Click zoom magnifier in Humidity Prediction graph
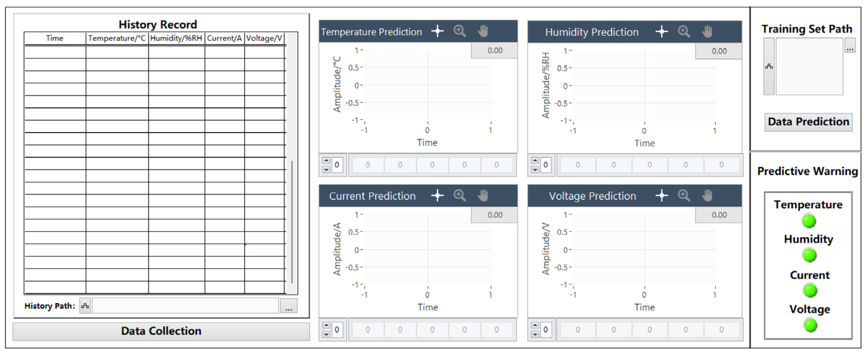 pos(684,32)
